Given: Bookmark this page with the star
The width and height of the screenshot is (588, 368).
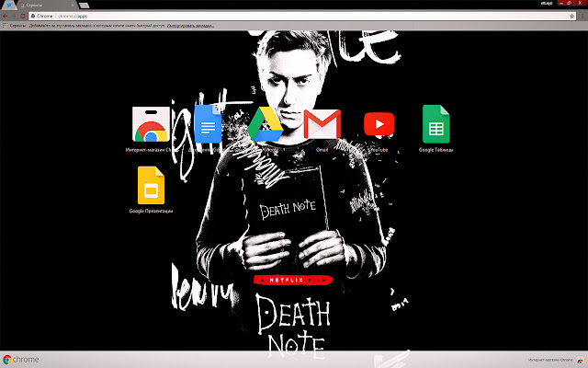Looking at the screenshot, I should 571,17.
